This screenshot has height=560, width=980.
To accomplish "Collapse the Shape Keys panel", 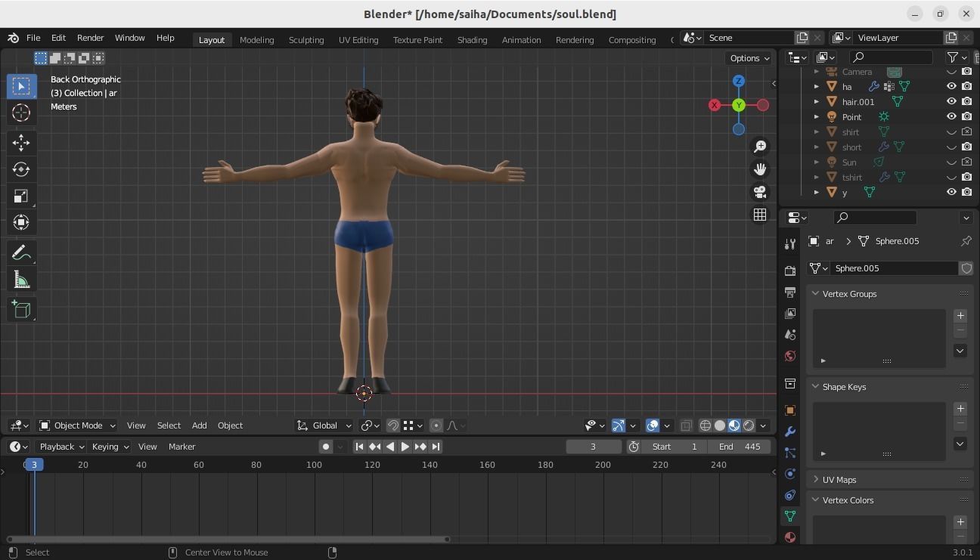I will point(815,386).
